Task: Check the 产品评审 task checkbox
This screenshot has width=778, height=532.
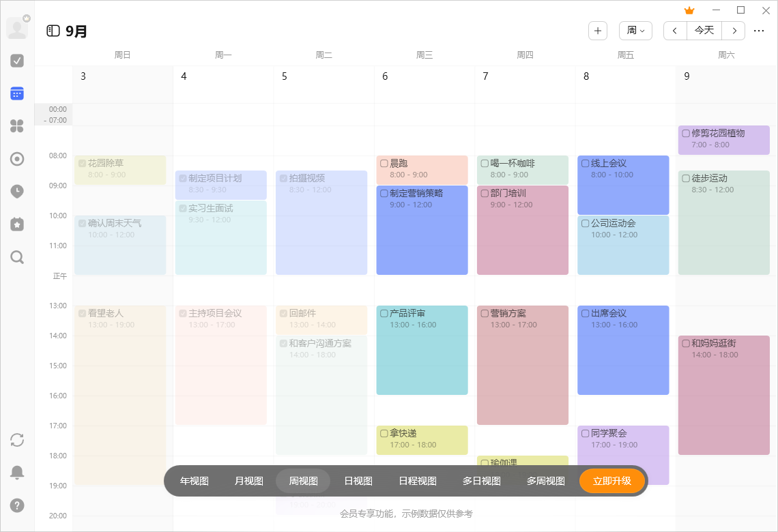Action: coord(384,313)
